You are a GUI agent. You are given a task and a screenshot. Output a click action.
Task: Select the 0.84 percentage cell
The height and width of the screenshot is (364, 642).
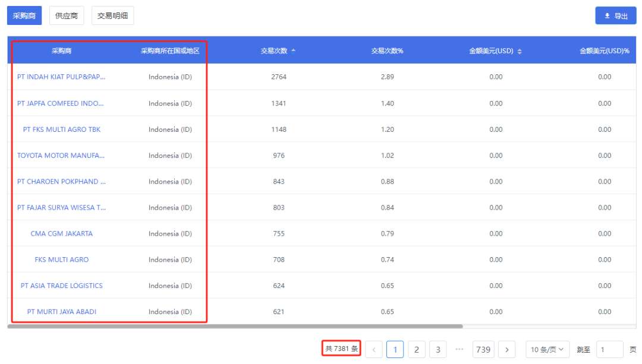coord(388,208)
